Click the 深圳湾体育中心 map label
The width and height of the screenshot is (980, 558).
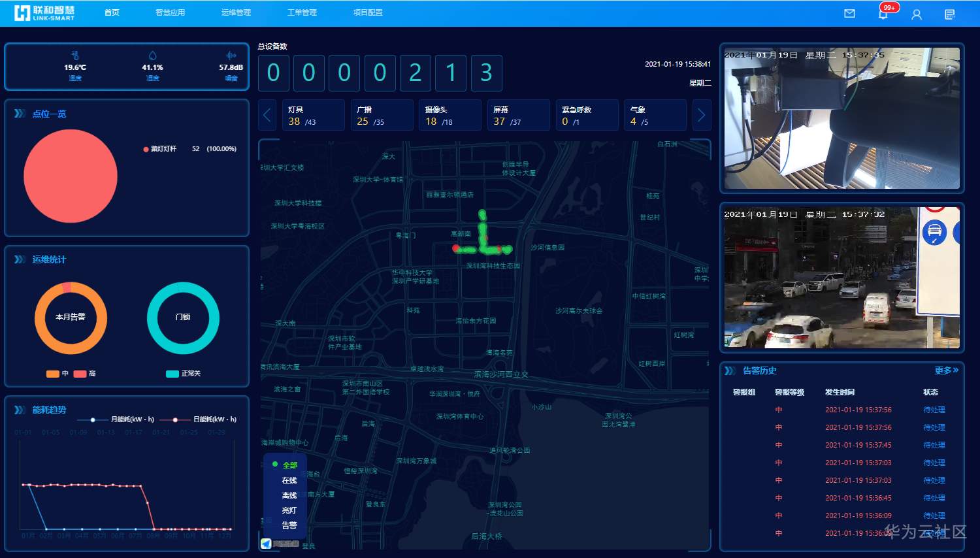click(460, 416)
